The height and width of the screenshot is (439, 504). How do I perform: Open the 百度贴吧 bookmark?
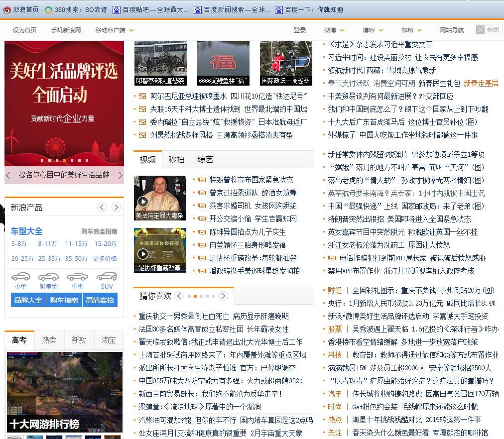[x=150, y=9]
